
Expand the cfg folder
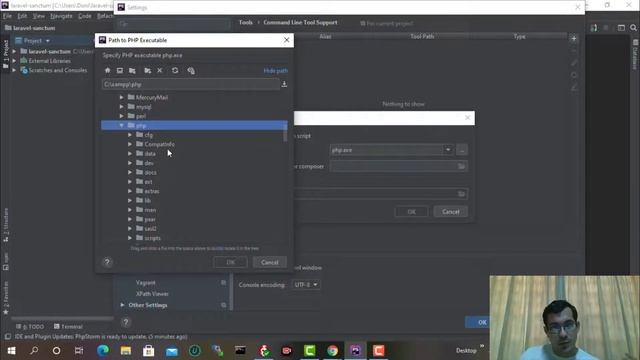pos(130,135)
